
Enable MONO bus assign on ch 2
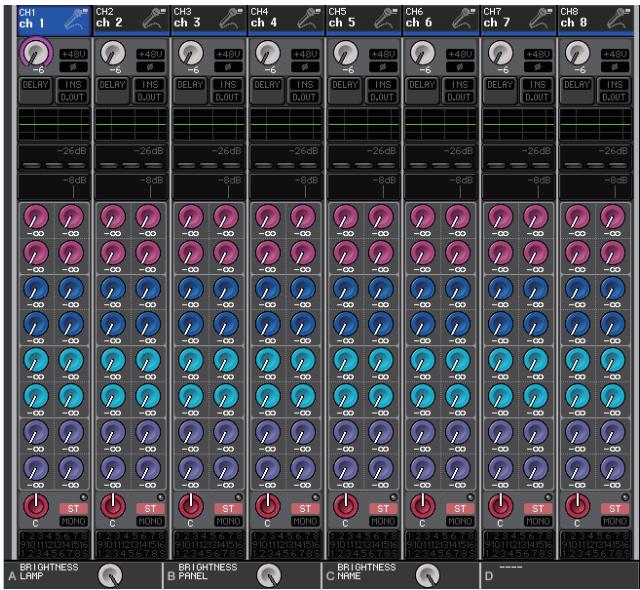(x=151, y=521)
